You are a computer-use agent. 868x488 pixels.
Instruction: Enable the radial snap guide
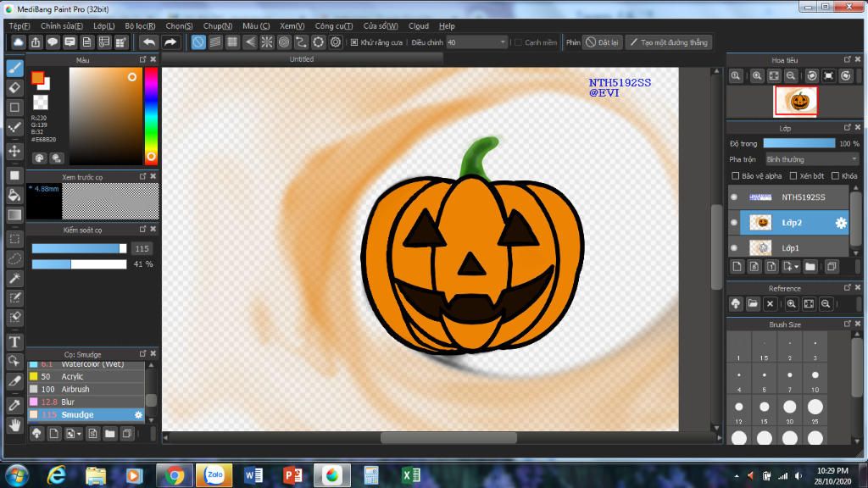pyautogui.click(x=267, y=42)
